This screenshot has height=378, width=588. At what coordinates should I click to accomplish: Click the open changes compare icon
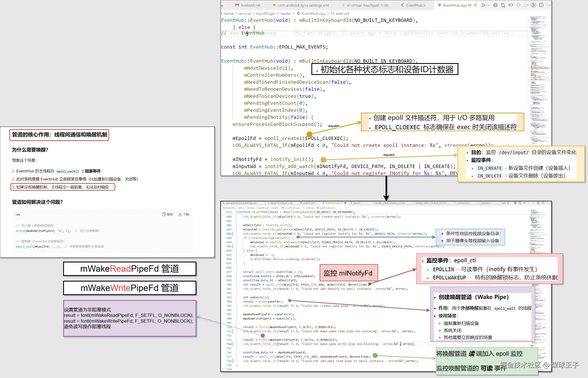503,5
